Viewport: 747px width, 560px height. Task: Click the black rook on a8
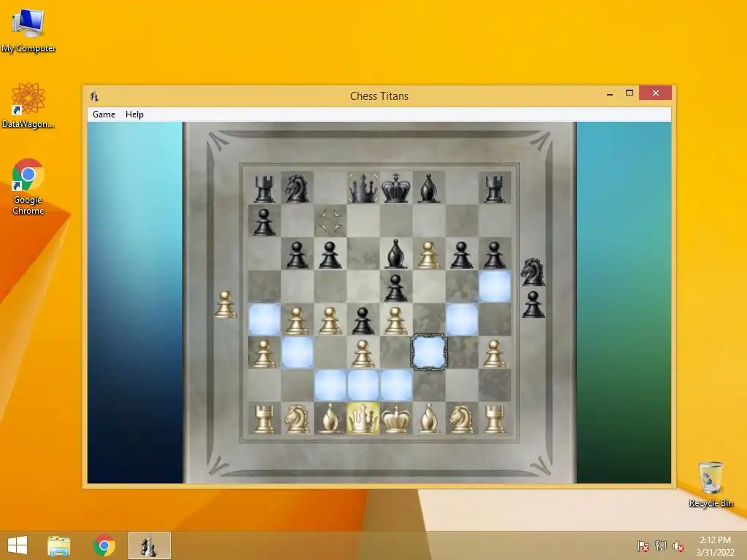click(x=264, y=189)
